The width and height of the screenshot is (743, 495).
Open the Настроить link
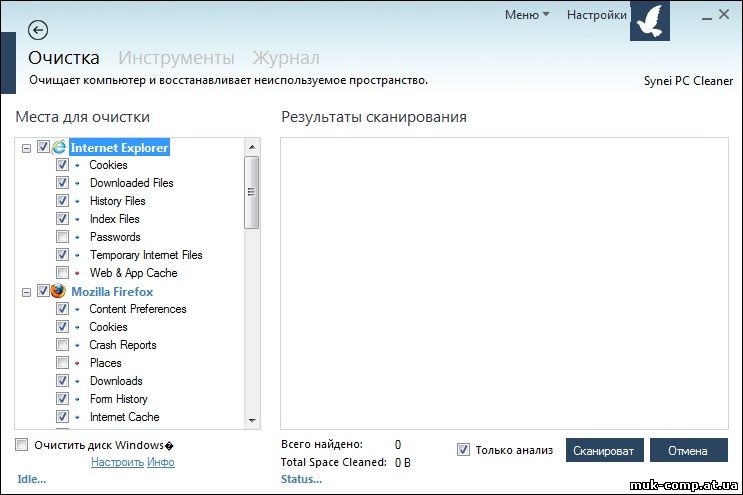[117, 462]
